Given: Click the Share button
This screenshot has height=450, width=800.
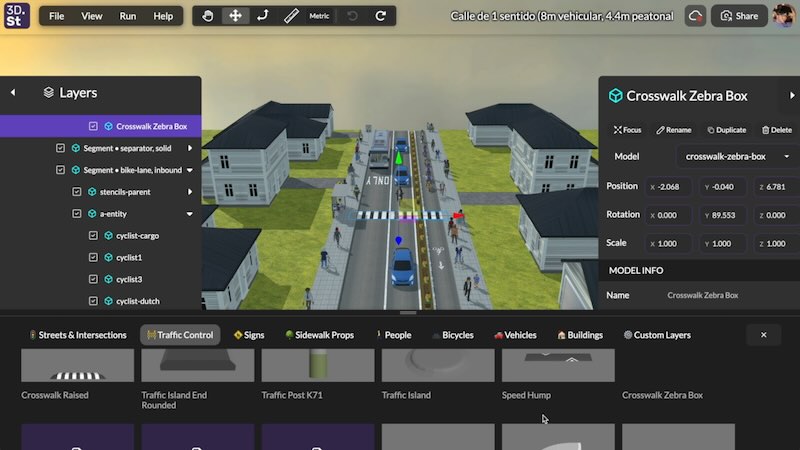Looking at the screenshot, I should coord(739,16).
